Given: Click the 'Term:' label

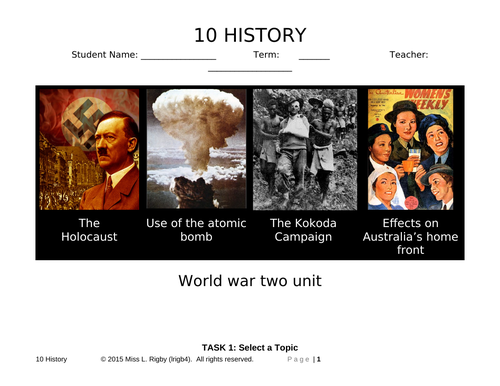Looking at the screenshot, I should click(266, 54).
